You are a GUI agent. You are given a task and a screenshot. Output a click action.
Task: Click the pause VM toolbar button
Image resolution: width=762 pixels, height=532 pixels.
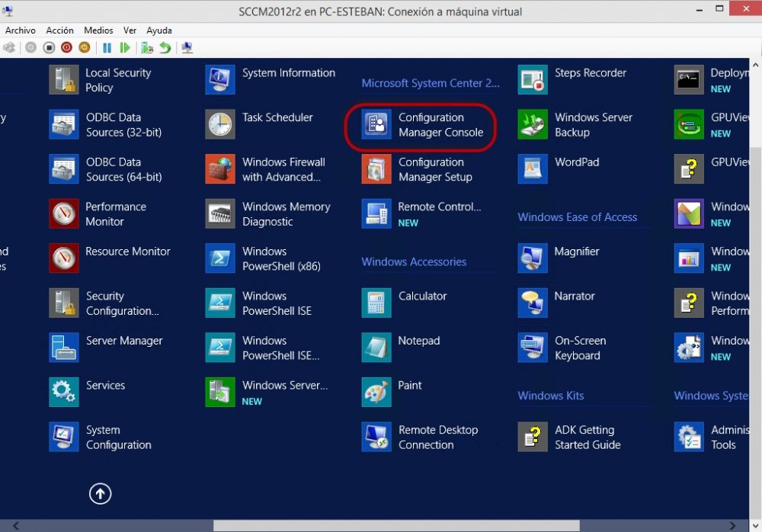[x=107, y=48]
